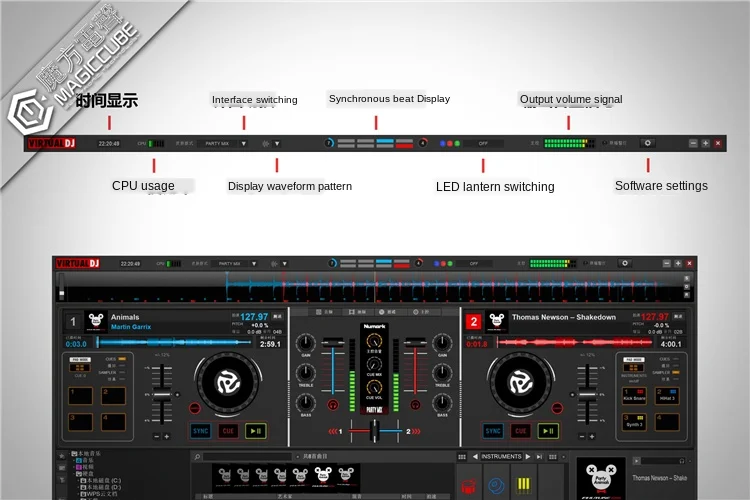The height and width of the screenshot is (500, 750).
Task: Click deck 2 CUE button
Action: [520, 431]
